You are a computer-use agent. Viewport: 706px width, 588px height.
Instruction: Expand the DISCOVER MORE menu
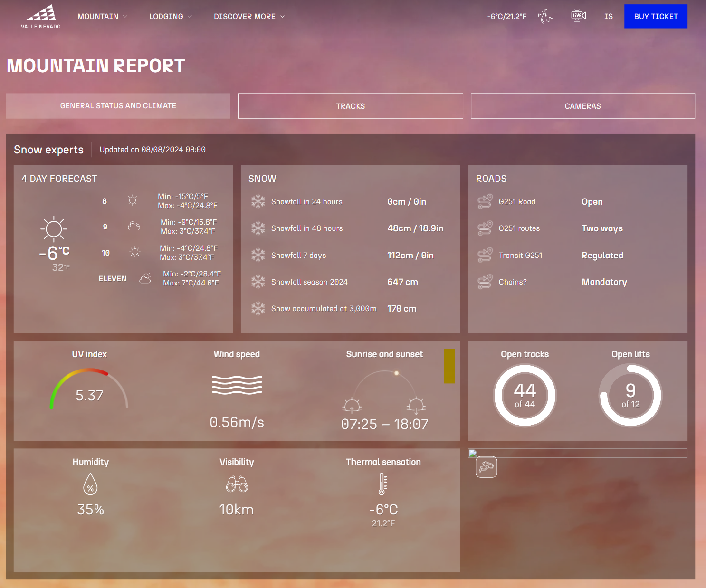click(x=249, y=16)
